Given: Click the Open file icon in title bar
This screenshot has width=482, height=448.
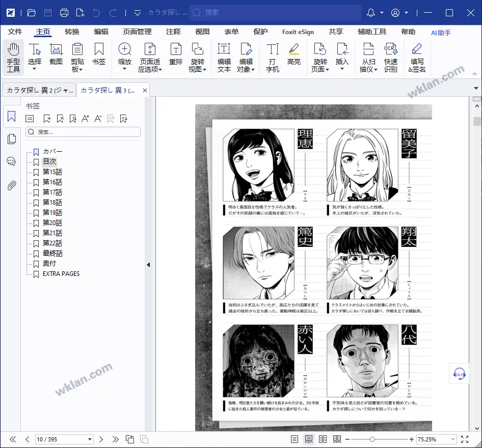Looking at the screenshot, I should [x=32, y=13].
